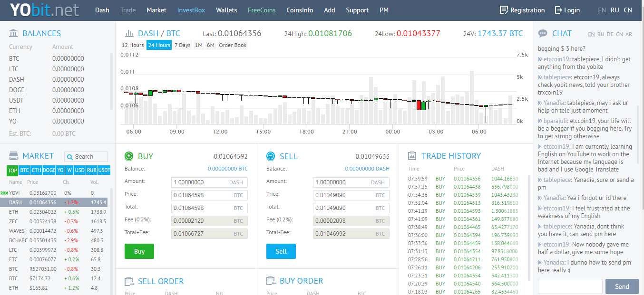Screen dimensions: 644x295
Task: Select the 7 Days chart range
Action: [x=182, y=45]
